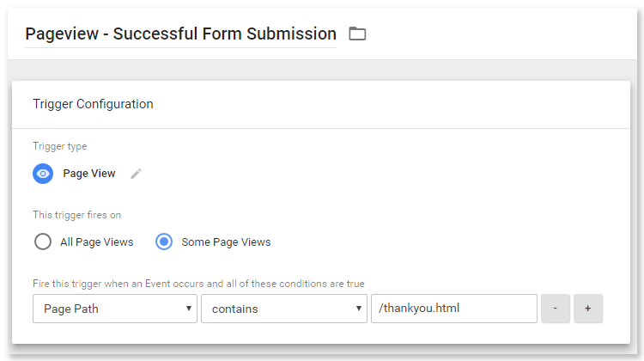Click the trigger name Pageview - Successful Form Submission
Screen dimensions: 644x361
180,34
